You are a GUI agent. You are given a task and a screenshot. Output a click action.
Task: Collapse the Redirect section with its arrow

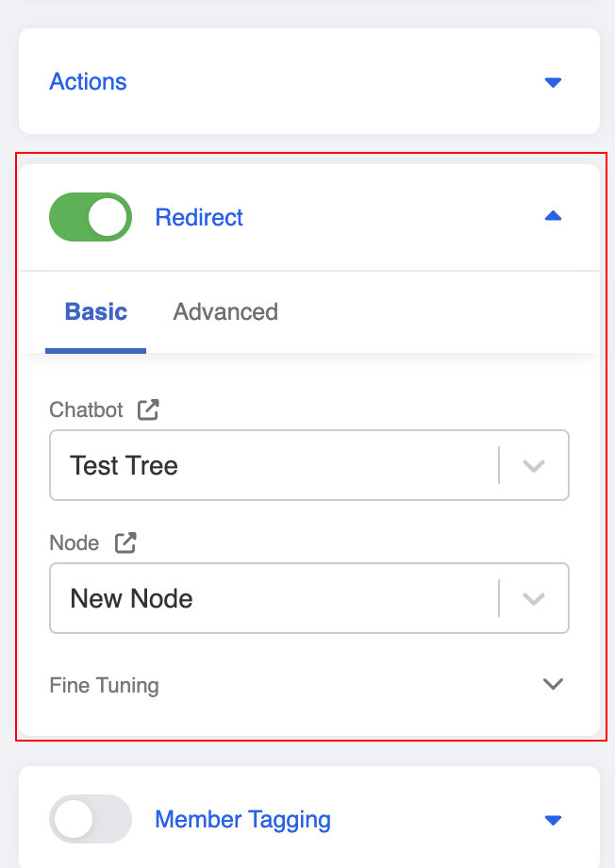coord(554,217)
